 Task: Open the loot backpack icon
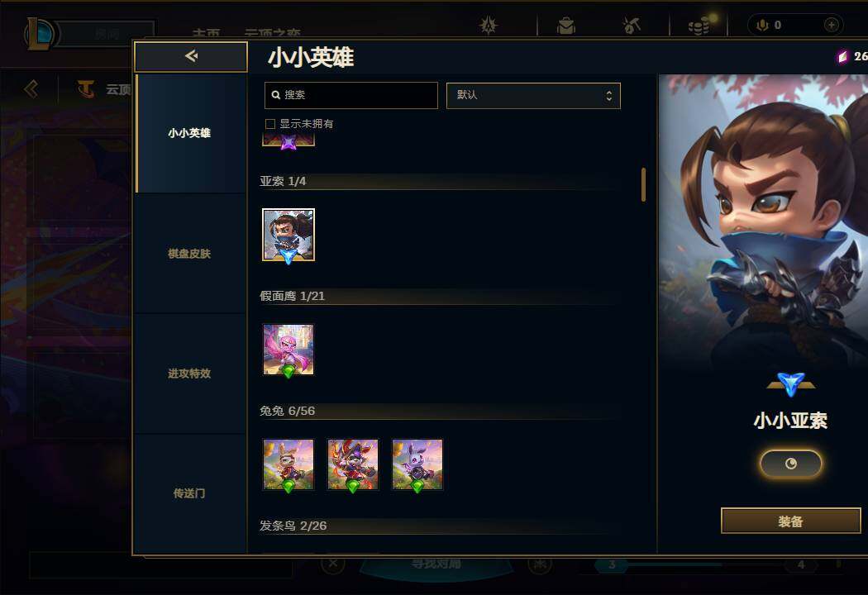point(565,26)
